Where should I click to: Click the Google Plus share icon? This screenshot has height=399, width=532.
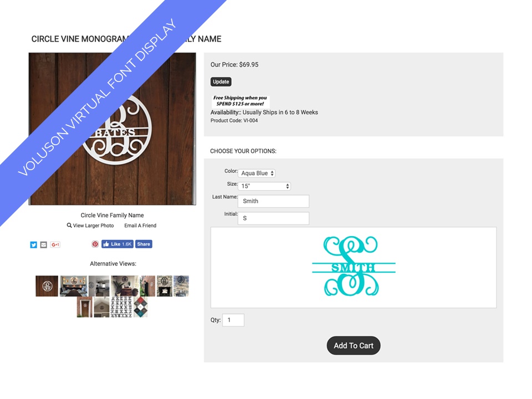point(55,244)
